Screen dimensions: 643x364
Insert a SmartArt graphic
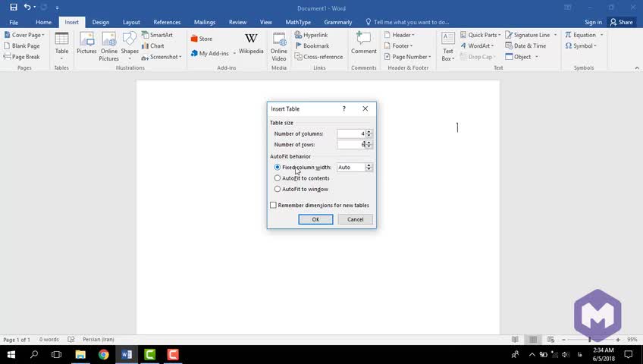(157, 35)
